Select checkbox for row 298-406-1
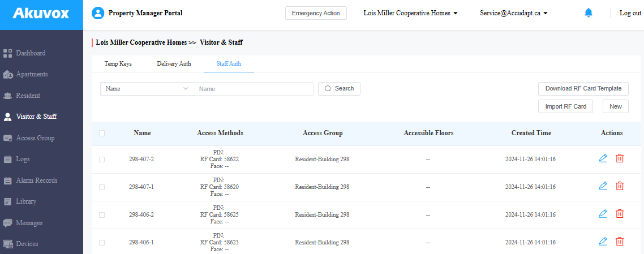The image size is (644, 254). click(x=102, y=243)
